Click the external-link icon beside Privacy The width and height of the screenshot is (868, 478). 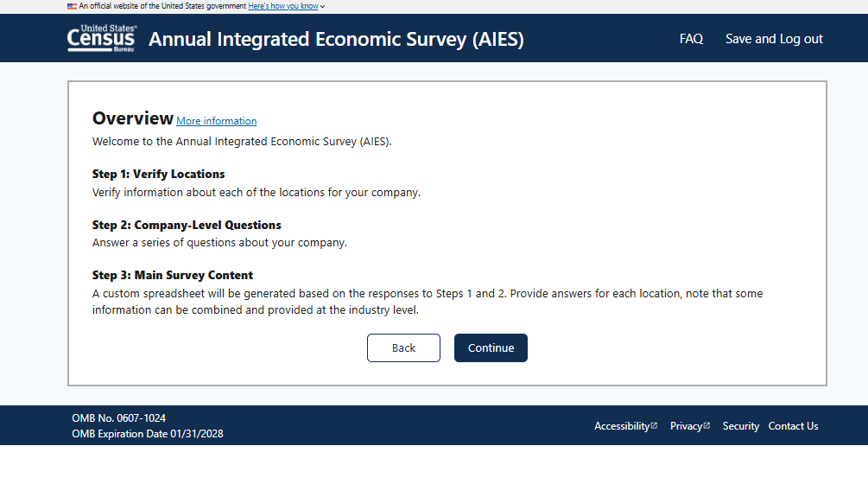point(707,425)
